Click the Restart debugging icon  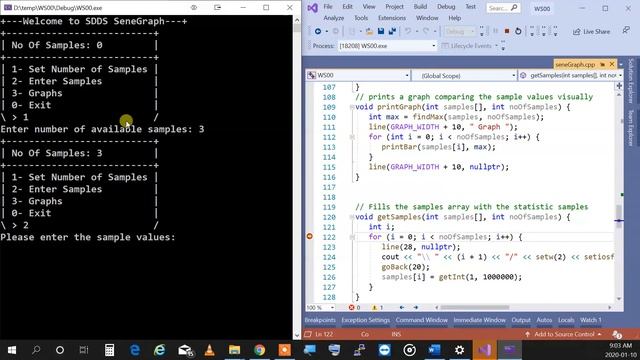pyautogui.click(x=518, y=31)
